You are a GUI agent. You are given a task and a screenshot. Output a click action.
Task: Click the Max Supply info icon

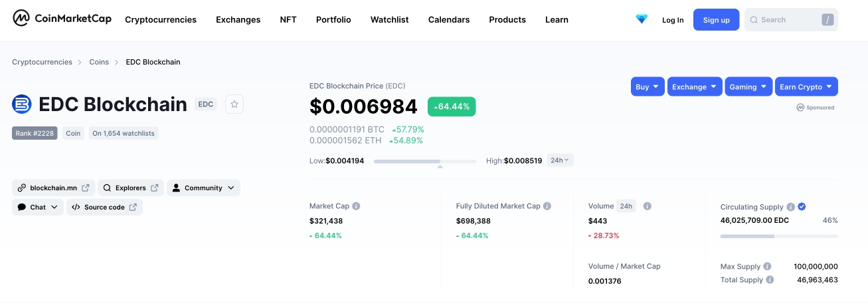pos(767,266)
